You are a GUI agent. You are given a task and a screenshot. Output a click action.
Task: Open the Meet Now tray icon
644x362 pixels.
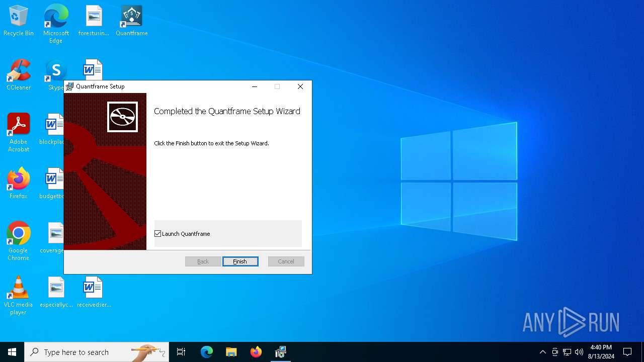click(555, 352)
